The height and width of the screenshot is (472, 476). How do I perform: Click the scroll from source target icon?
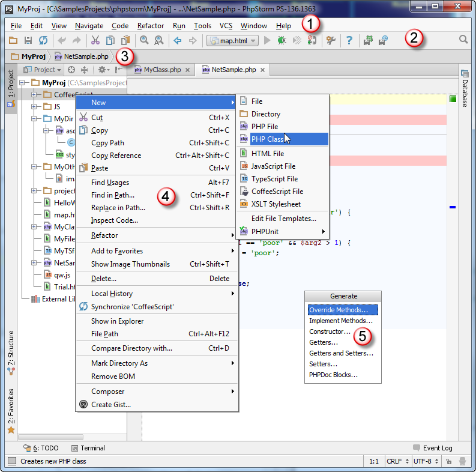pos(71,70)
